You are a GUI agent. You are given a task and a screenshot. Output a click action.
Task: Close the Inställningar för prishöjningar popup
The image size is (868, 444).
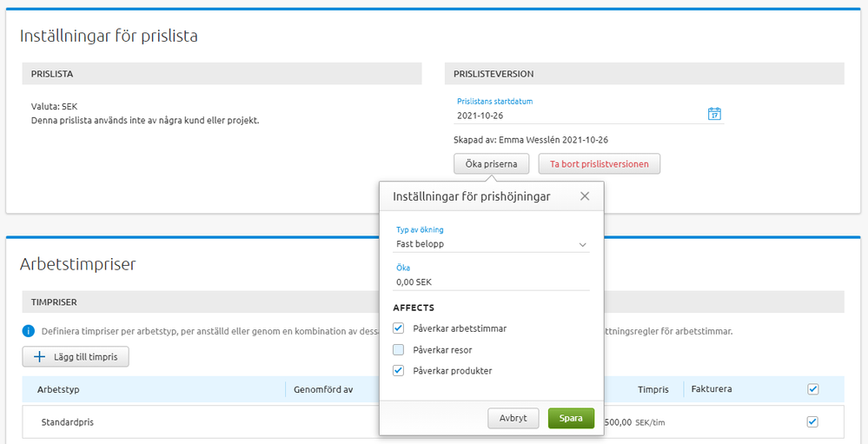[x=585, y=196]
